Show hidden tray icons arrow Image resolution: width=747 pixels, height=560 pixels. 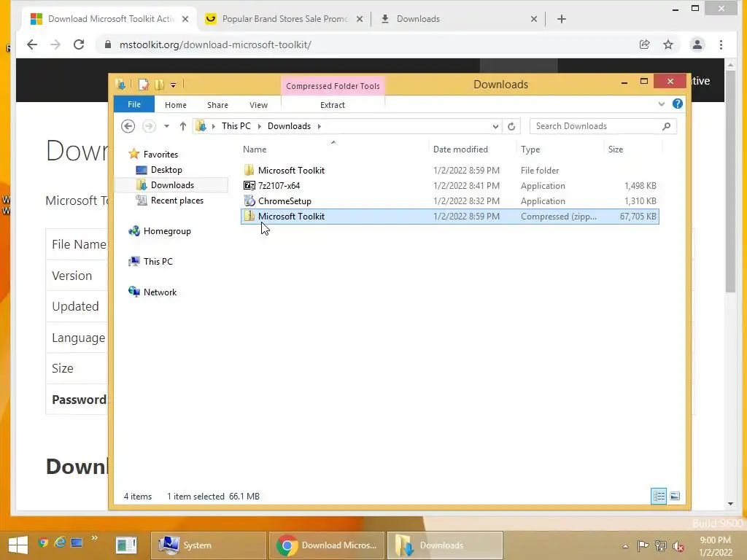625,546
